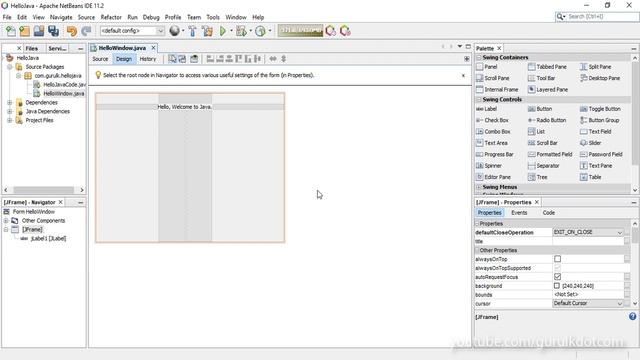
Task: Collapse the Swing Controls palette section
Action: click(x=479, y=100)
